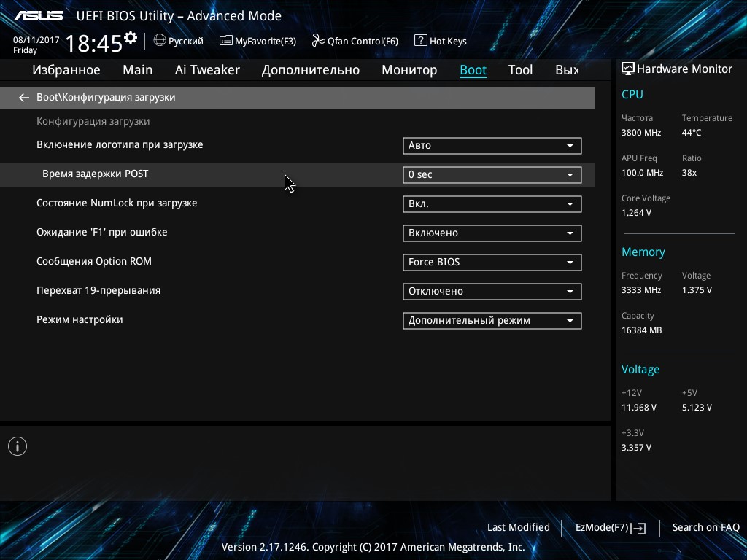The width and height of the screenshot is (747, 560).
Task: Click the Hot Keys question mark icon
Action: [421, 41]
